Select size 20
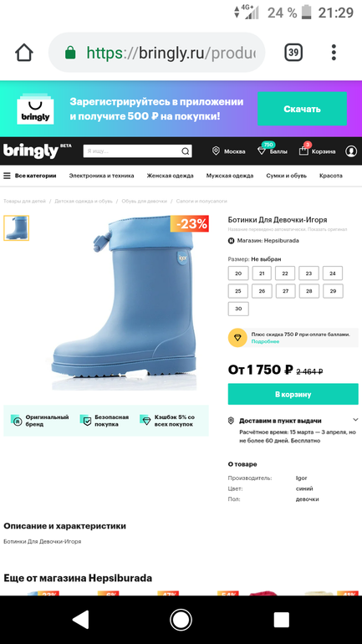The width and height of the screenshot is (362, 644). (x=238, y=273)
